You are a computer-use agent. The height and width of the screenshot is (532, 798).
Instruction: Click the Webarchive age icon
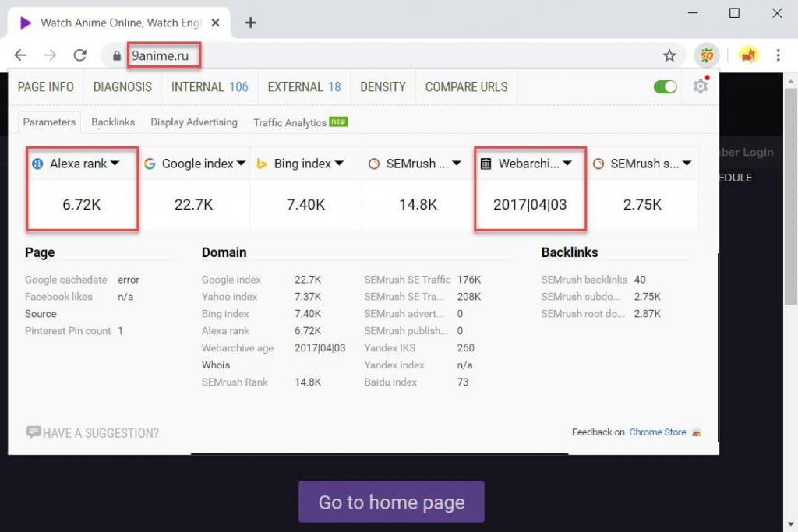[x=486, y=164]
